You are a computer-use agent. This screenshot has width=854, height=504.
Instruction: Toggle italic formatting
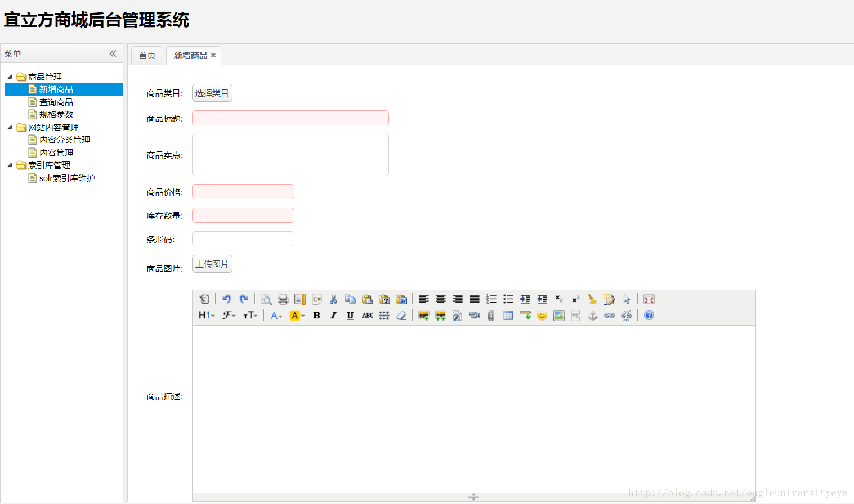coord(333,316)
